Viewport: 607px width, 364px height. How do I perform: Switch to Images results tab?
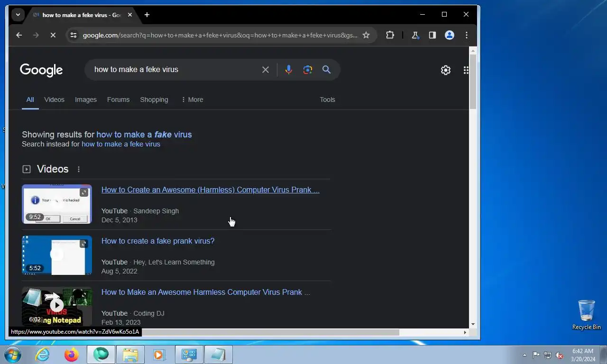pos(86,100)
